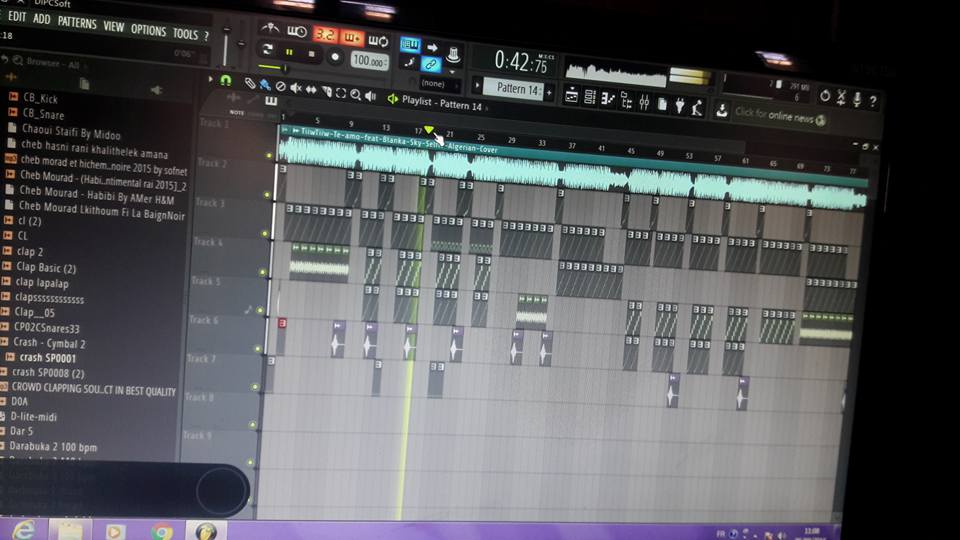Toggle Track 2 mute light
960x540 pixels.
point(266,195)
